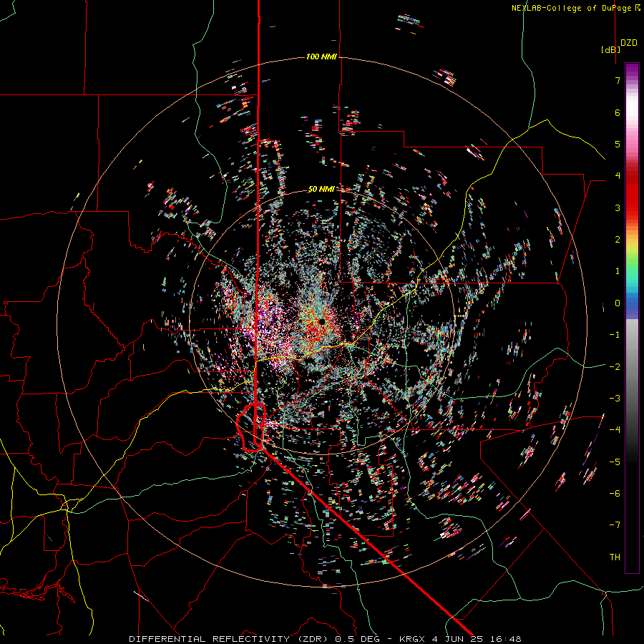Screen dimensions: 644x644
Task: Click the -4 value on the scale
Action: point(615,430)
